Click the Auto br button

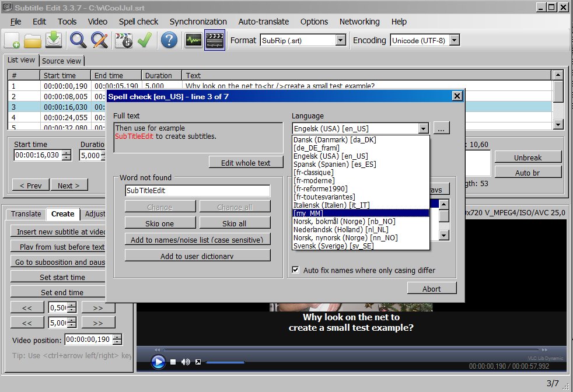point(527,173)
